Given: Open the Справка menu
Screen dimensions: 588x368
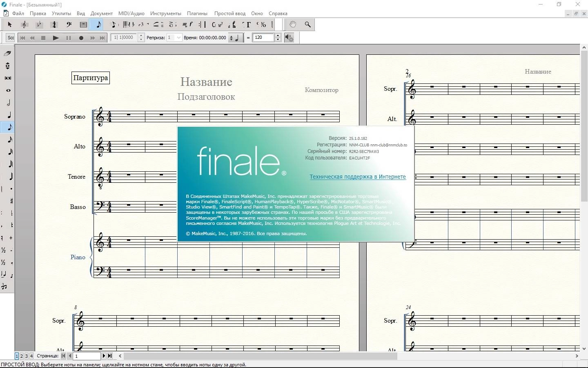Looking at the screenshot, I should coord(278,13).
